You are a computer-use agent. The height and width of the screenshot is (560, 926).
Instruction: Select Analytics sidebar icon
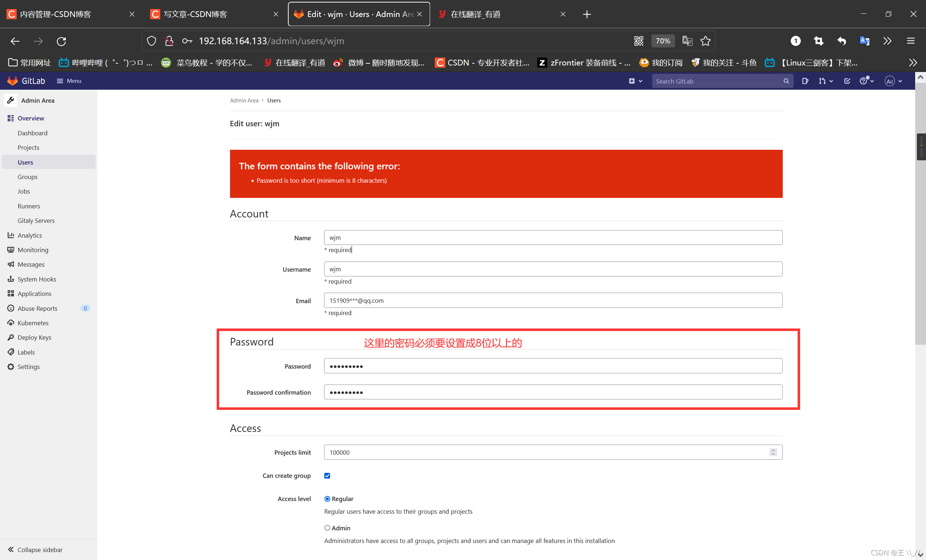(x=10, y=235)
